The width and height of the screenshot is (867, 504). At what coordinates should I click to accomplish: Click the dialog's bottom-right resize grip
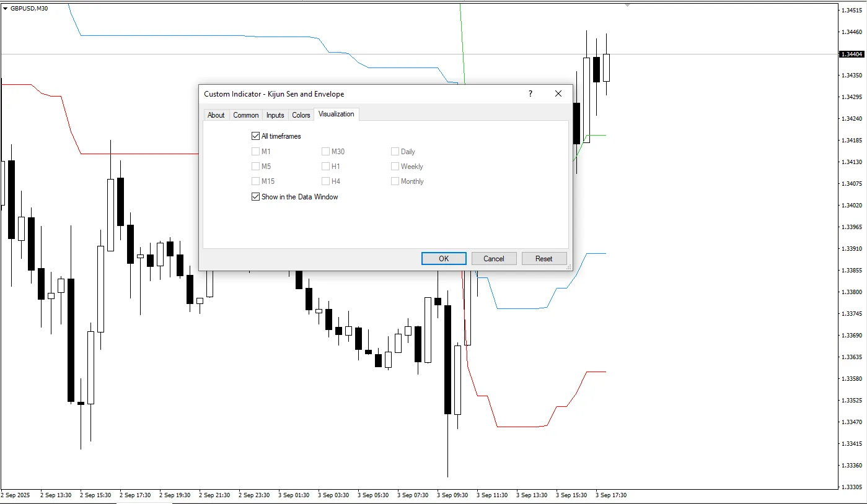569,267
